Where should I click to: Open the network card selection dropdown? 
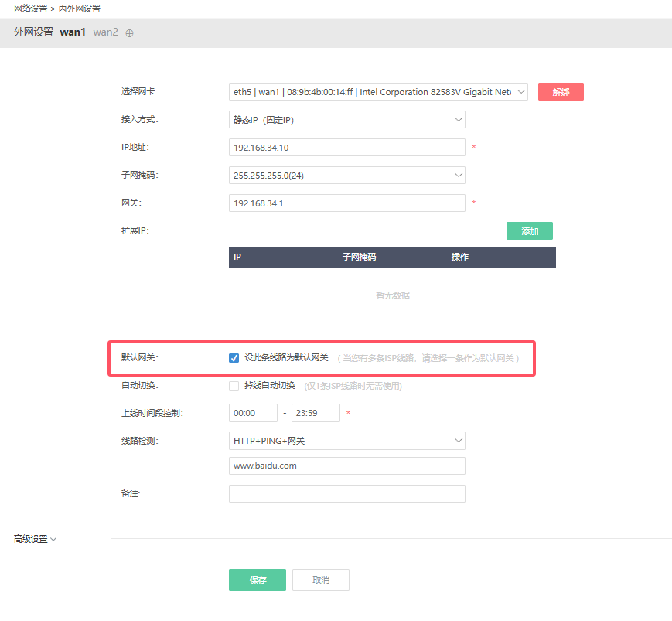pos(378,92)
